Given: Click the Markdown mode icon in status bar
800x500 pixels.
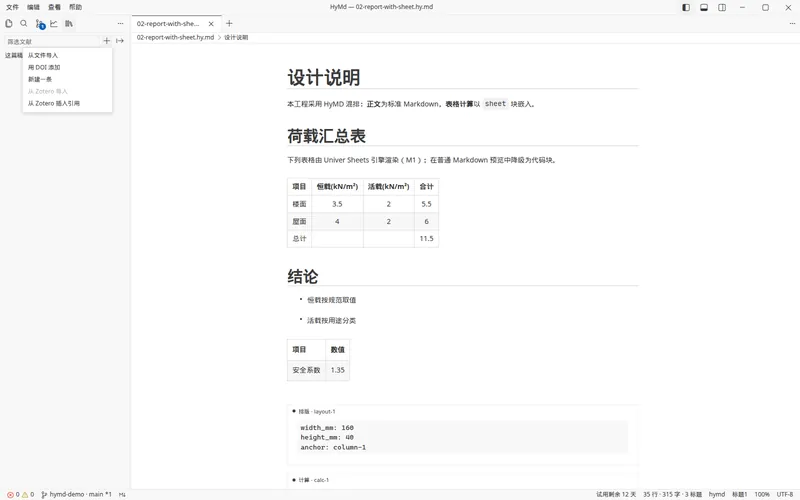Looking at the screenshot, I should pyautogui.click(x=122, y=494).
